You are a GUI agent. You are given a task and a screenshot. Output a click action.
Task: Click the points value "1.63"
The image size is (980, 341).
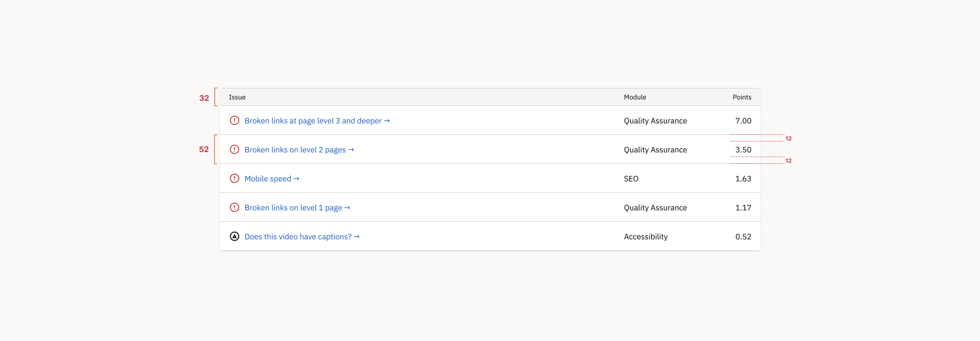click(743, 179)
